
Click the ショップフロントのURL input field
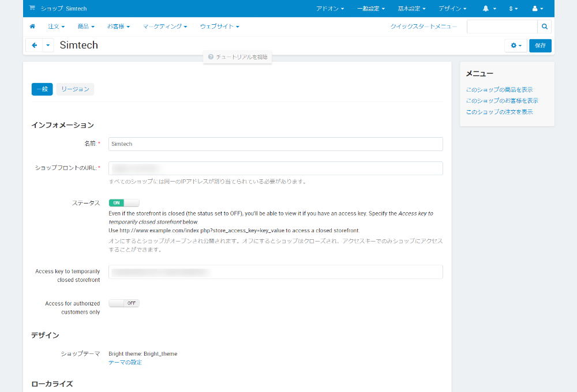[276, 168]
